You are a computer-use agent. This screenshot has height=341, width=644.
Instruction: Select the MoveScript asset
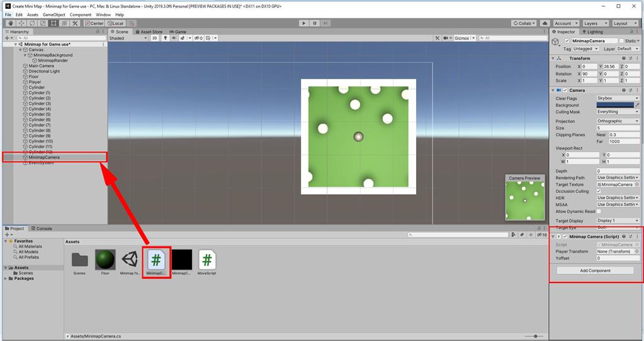point(207,262)
